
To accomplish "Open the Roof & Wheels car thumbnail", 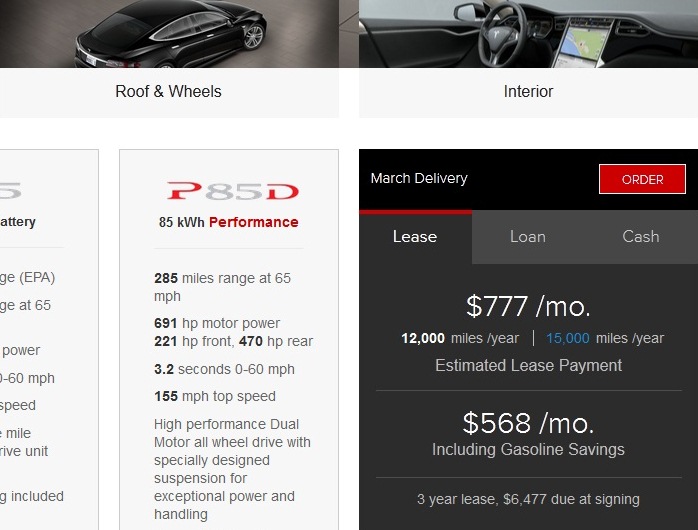I will tap(168, 34).
